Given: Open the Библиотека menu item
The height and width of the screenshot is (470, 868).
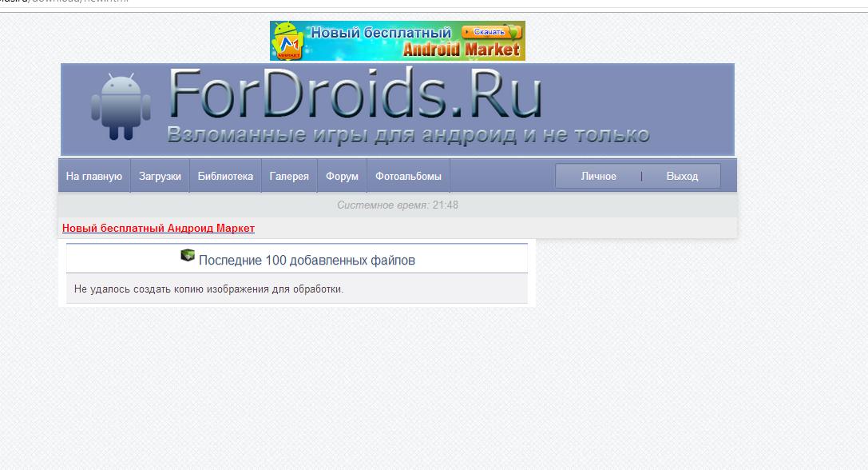Looking at the screenshot, I should [225, 176].
